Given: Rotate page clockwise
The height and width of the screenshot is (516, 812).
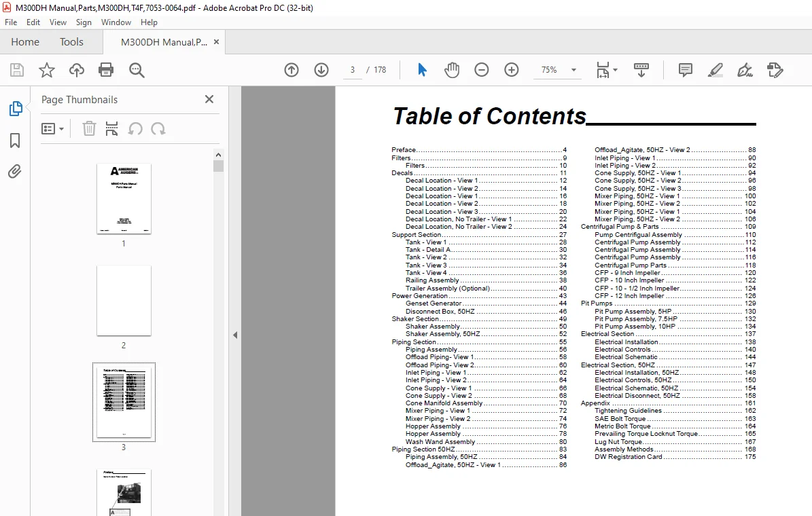Looking at the screenshot, I should point(158,128).
